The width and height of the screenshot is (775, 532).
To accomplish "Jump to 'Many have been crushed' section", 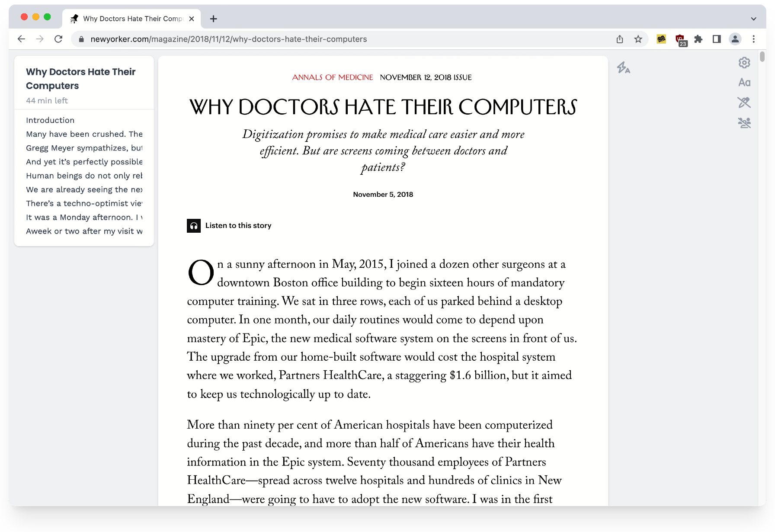I will tap(84, 134).
